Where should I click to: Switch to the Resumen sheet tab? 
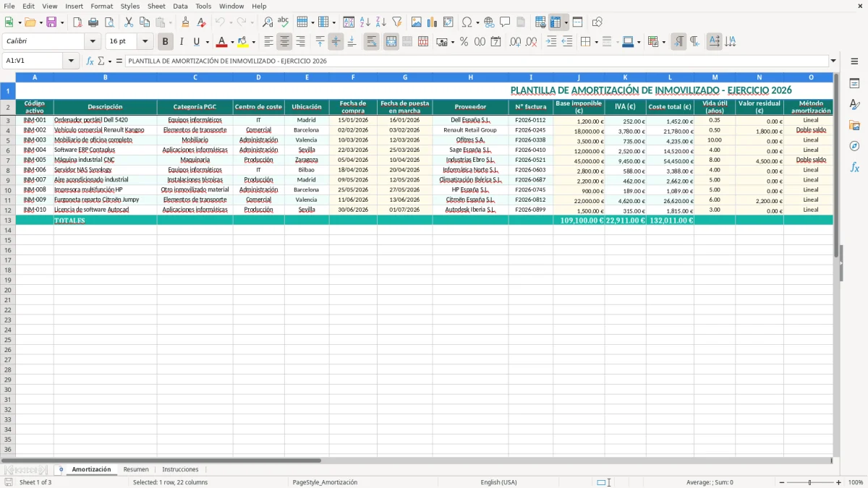click(136, 469)
